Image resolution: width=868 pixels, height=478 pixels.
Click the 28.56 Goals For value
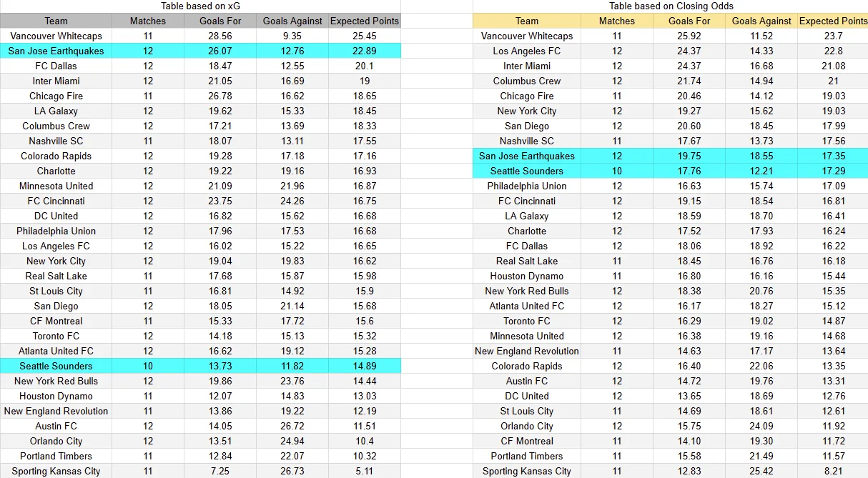click(220, 36)
